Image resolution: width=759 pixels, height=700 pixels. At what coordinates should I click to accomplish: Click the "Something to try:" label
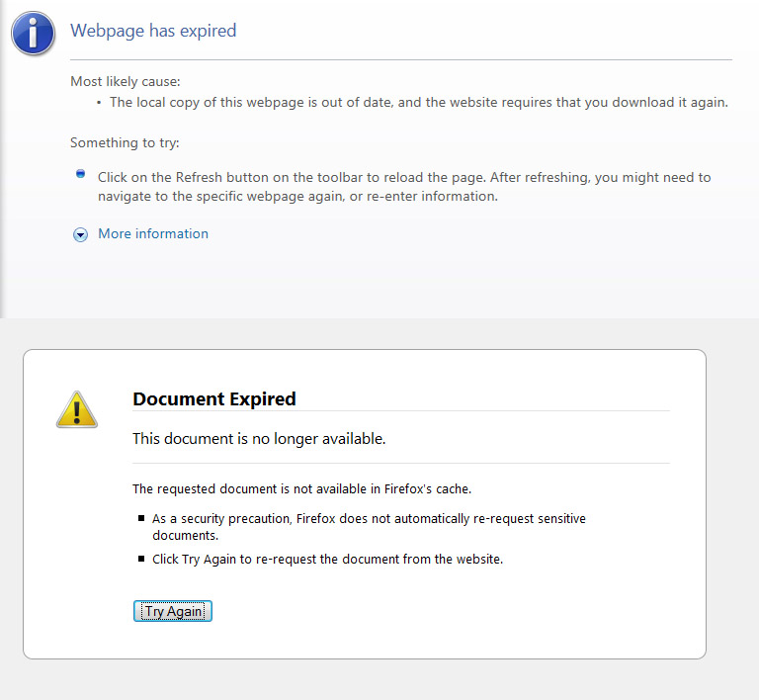point(125,143)
